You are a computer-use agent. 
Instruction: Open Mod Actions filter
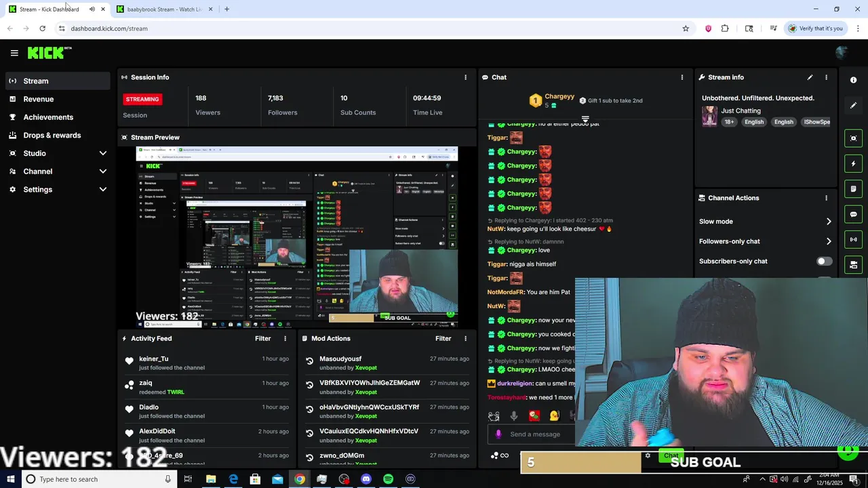(x=443, y=338)
